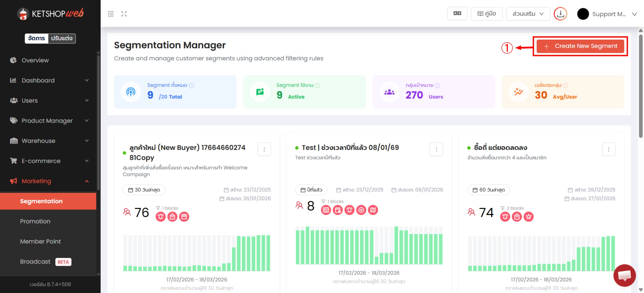The image size is (644, 293).
Task: Open three-dot menu on New Buyer segment
Action: pyautogui.click(x=264, y=149)
